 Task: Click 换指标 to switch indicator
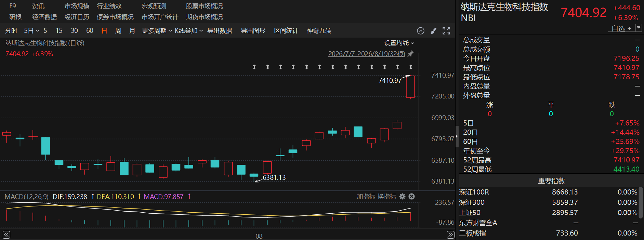[x=386, y=197]
